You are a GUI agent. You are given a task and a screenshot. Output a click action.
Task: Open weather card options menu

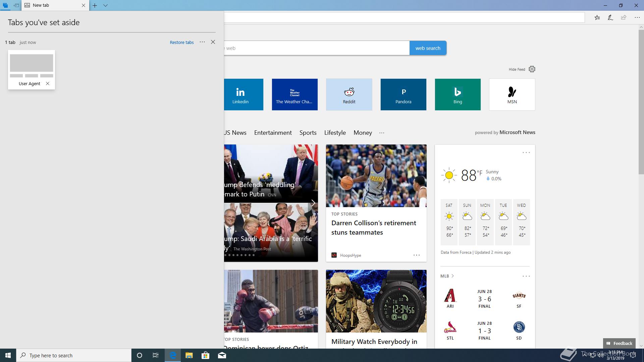(x=526, y=153)
